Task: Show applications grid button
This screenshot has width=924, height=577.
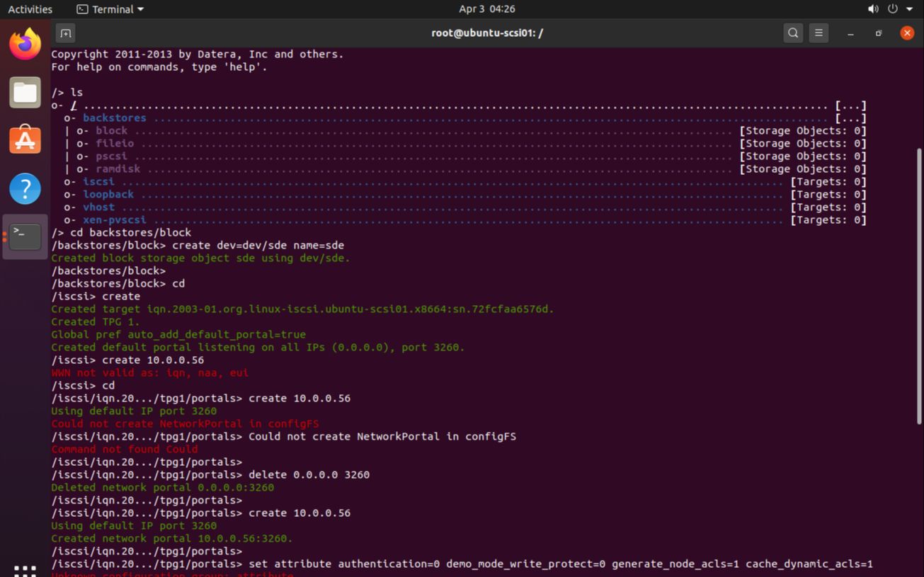Action: pos(25,570)
